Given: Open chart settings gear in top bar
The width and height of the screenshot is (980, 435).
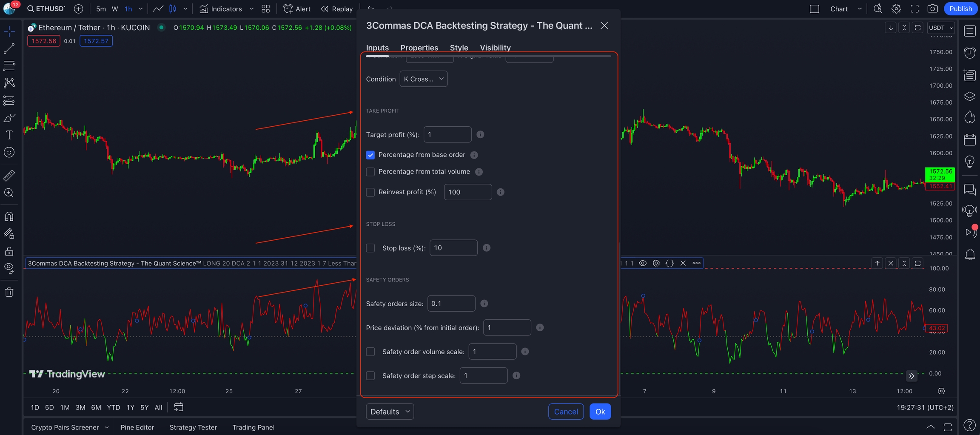Looking at the screenshot, I should (x=896, y=9).
